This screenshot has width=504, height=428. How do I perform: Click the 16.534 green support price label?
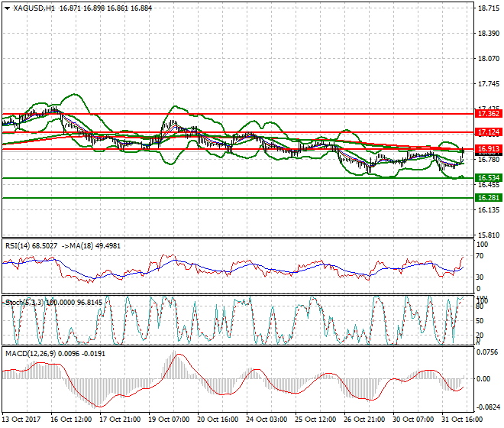point(489,178)
